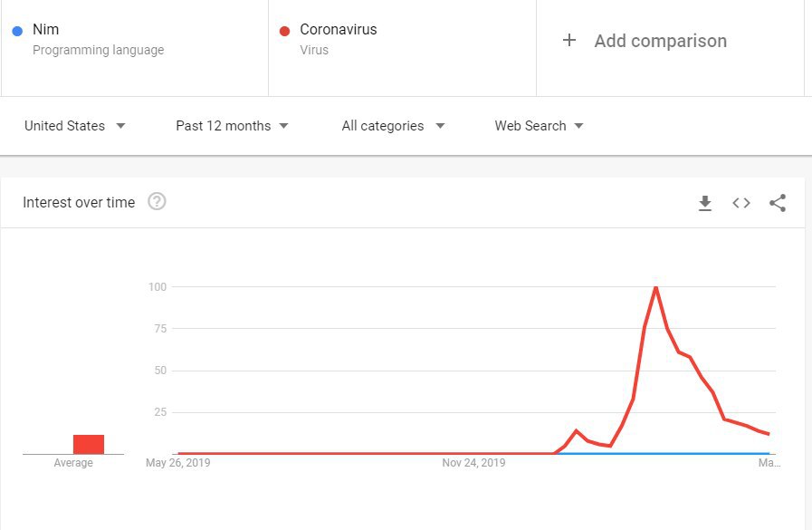Click the Coronavirus peak at 100
This screenshot has width=812, height=530.
coord(655,287)
